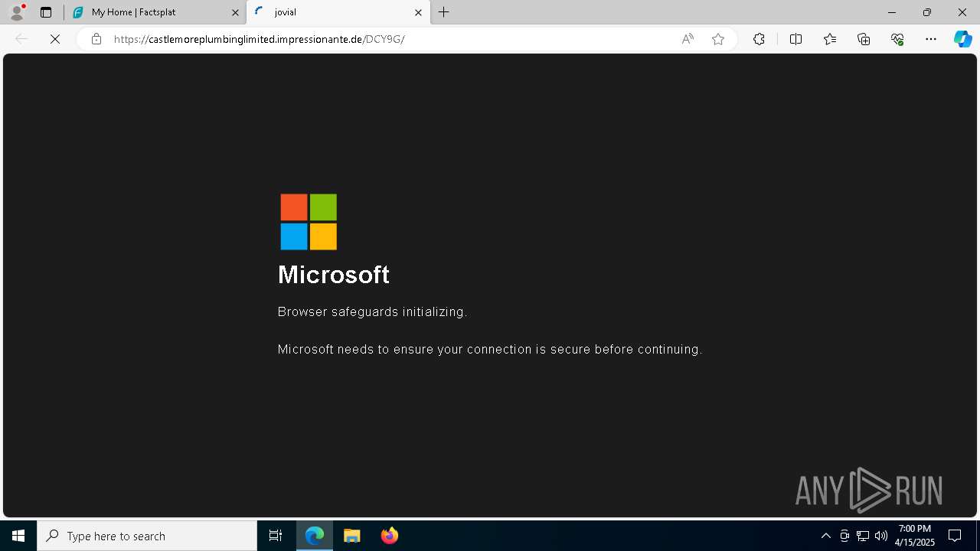Open the Windows Start menu
Image resolution: width=980 pixels, height=551 pixels.
click(x=18, y=536)
